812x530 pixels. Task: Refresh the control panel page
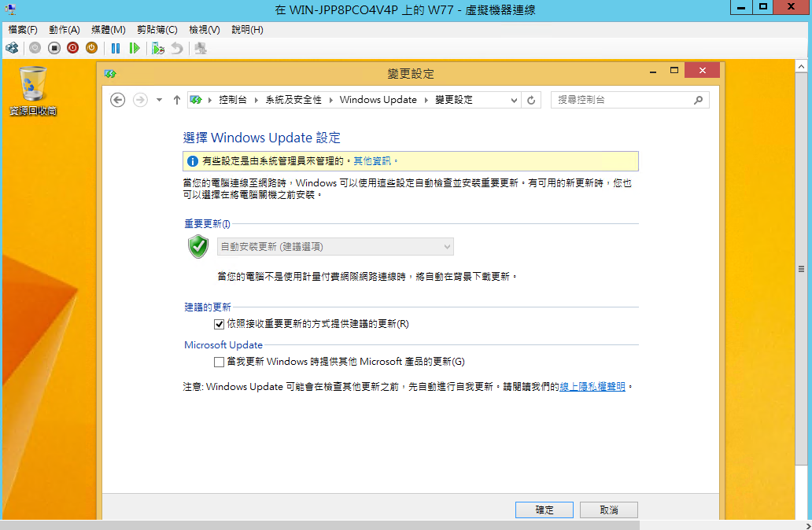[x=531, y=100]
